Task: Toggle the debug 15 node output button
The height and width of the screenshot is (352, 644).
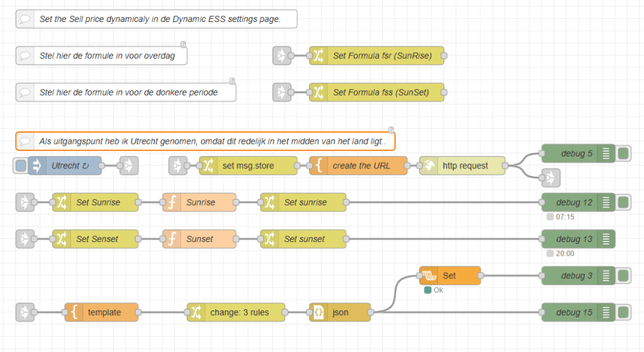Action: (x=624, y=312)
